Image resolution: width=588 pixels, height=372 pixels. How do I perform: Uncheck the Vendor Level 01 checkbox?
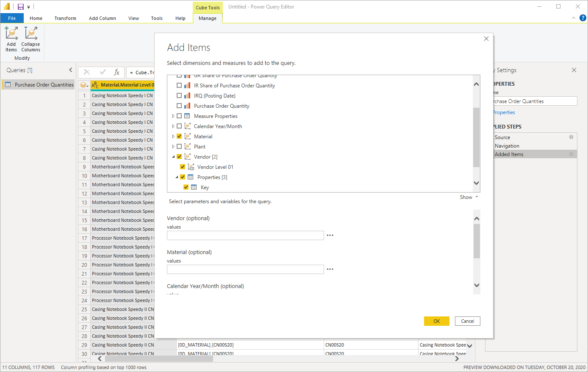183,167
